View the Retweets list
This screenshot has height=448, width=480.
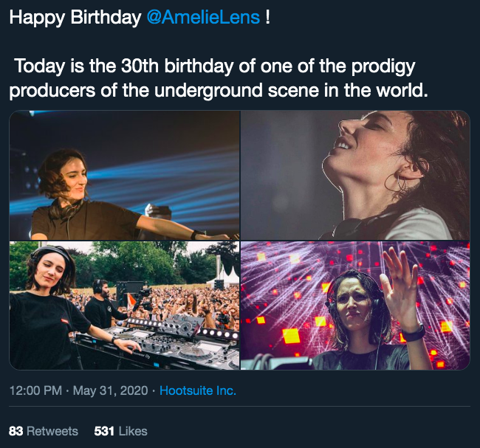click(x=52, y=431)
